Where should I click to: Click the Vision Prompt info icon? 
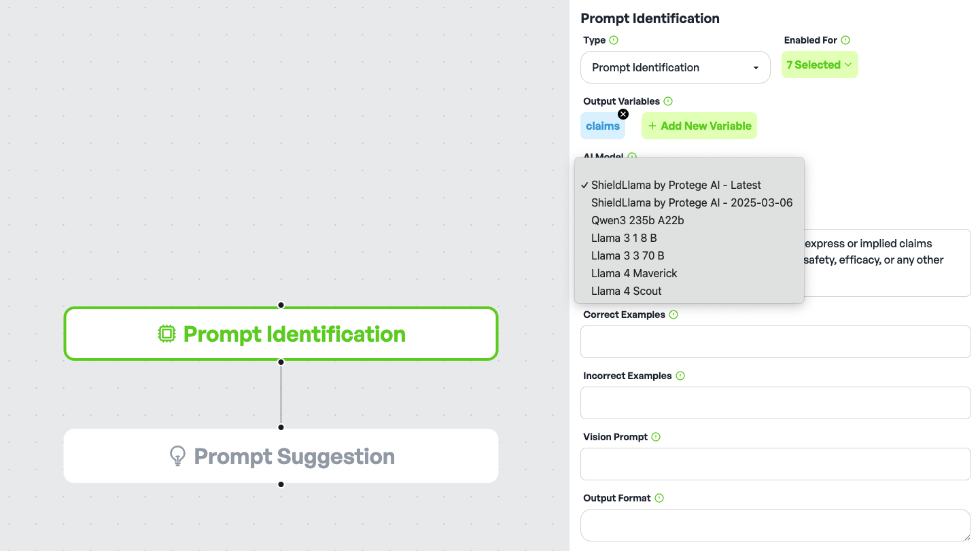pyautogui.click(x=656, y=437)
